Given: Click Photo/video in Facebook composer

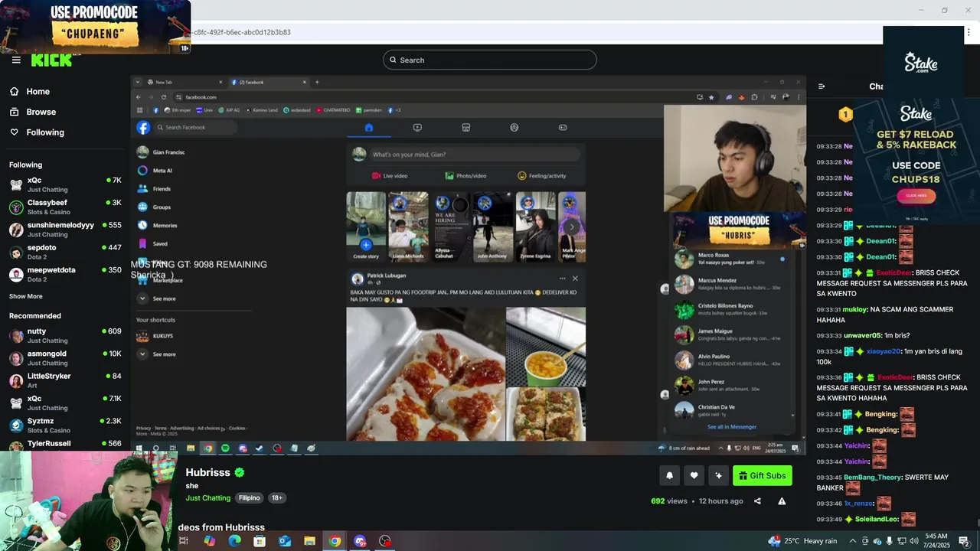Looking at the screenshot, I should pos(466,176).
